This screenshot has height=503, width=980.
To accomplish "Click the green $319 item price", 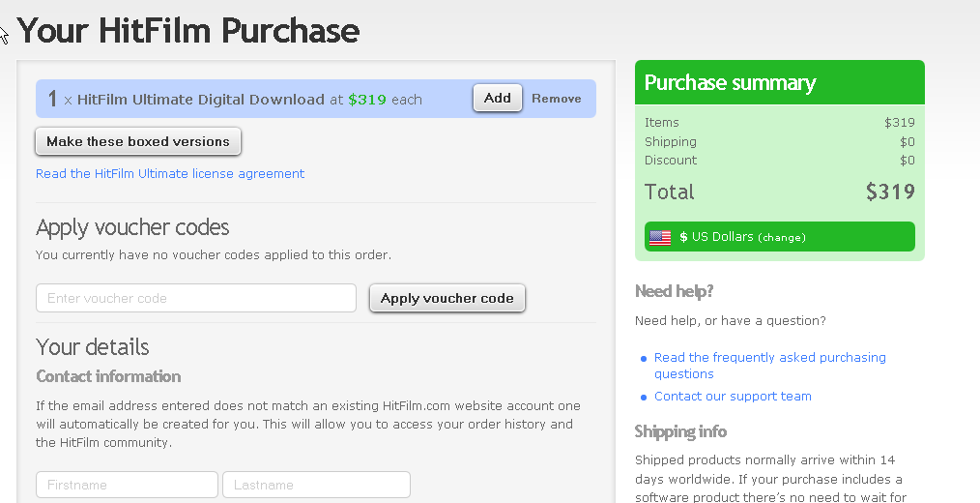I will pos(367,99).
